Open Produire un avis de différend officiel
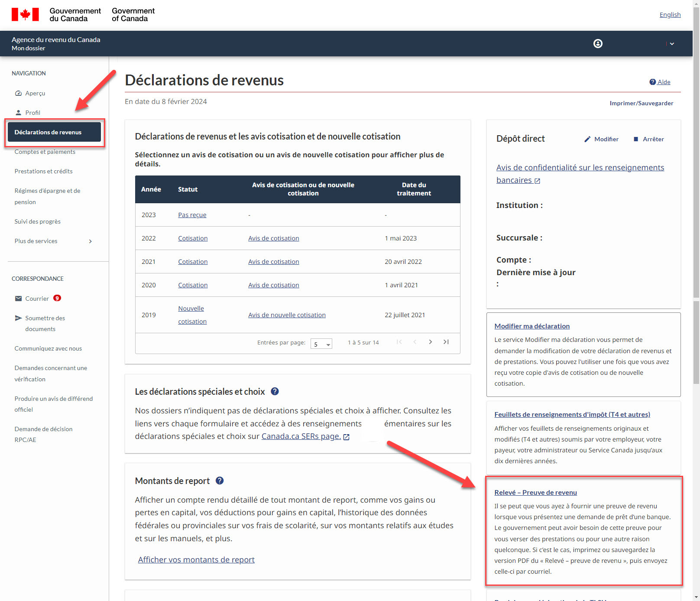700x601 pixels. [53, 404]
